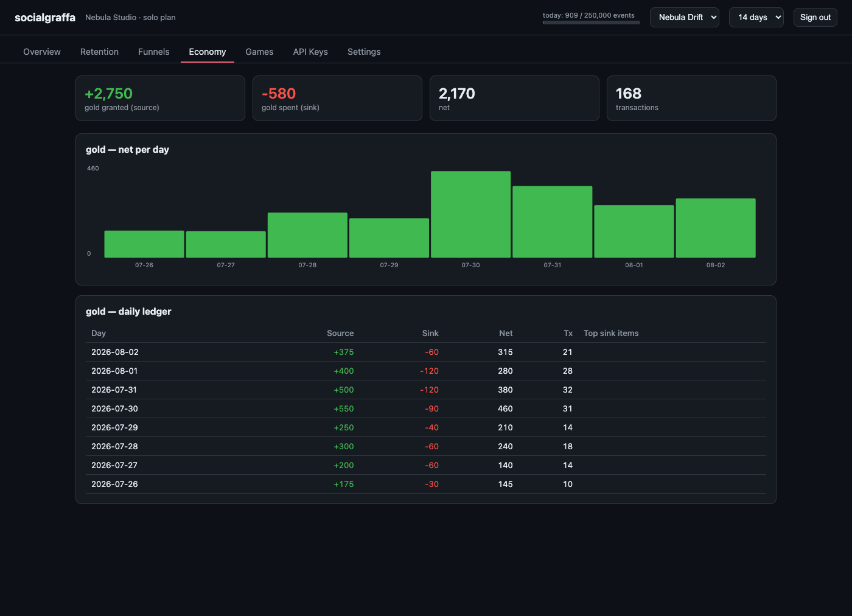This screenshot has width=852, height=616.
Task: Expand the 14 days range dropdown
Action: 756,17
